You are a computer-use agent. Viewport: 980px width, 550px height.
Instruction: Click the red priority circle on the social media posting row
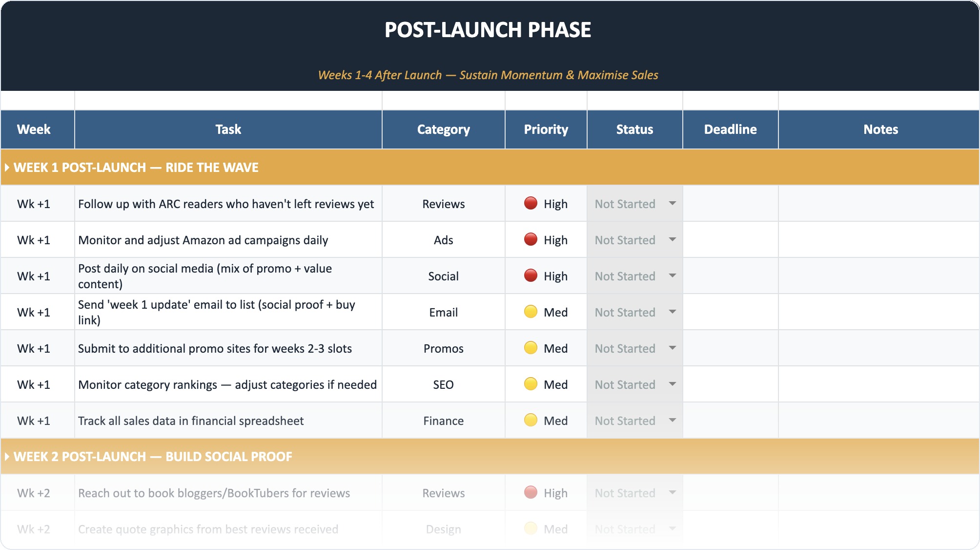532,275
